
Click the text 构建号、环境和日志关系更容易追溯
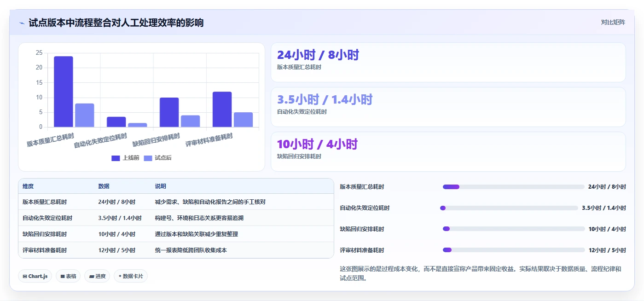coord(199,218)
